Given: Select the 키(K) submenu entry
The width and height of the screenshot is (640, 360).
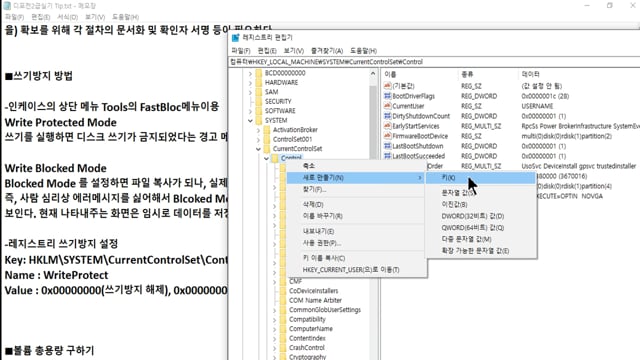Looking at the screenshot, I should click(480, 178).
